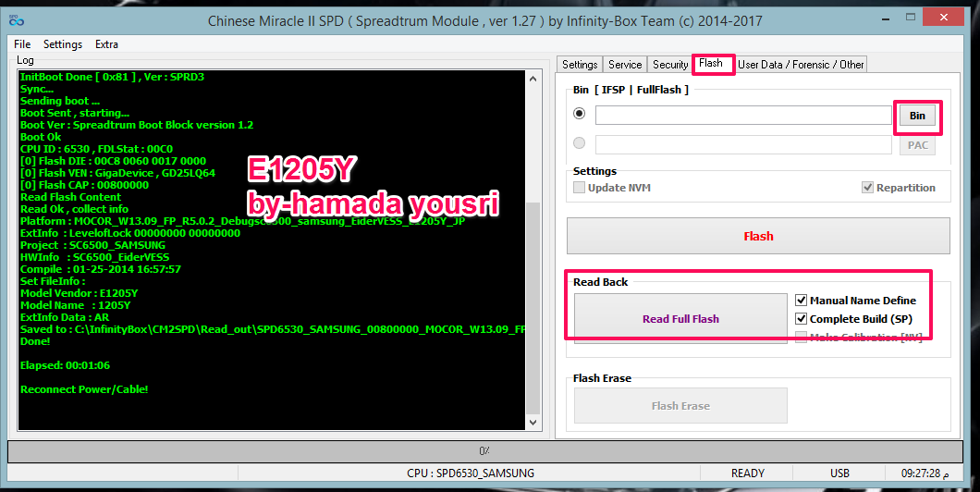
Task: Click the 09:27:28 clock in status bar
Action: (925, 474)
